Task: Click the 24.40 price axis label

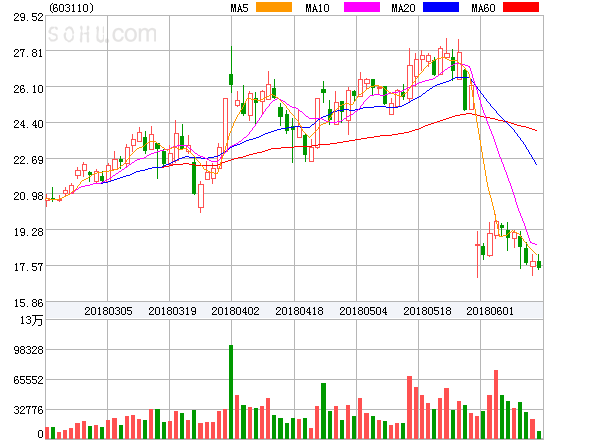Action: click(x=28, y=124)
